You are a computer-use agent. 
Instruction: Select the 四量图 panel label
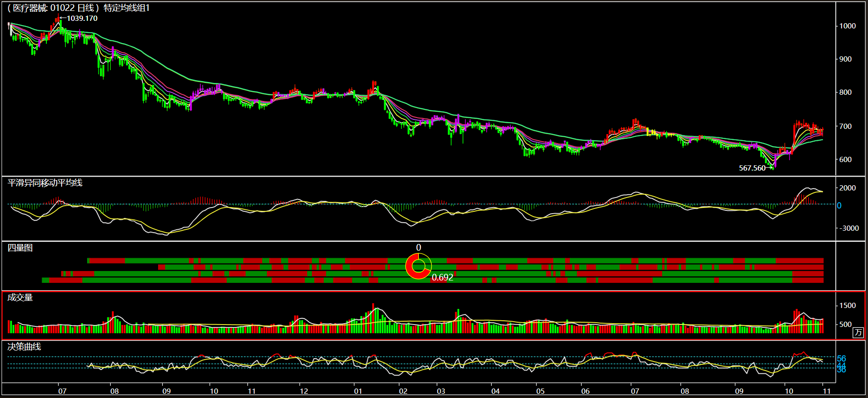click(x=20, y=248)
